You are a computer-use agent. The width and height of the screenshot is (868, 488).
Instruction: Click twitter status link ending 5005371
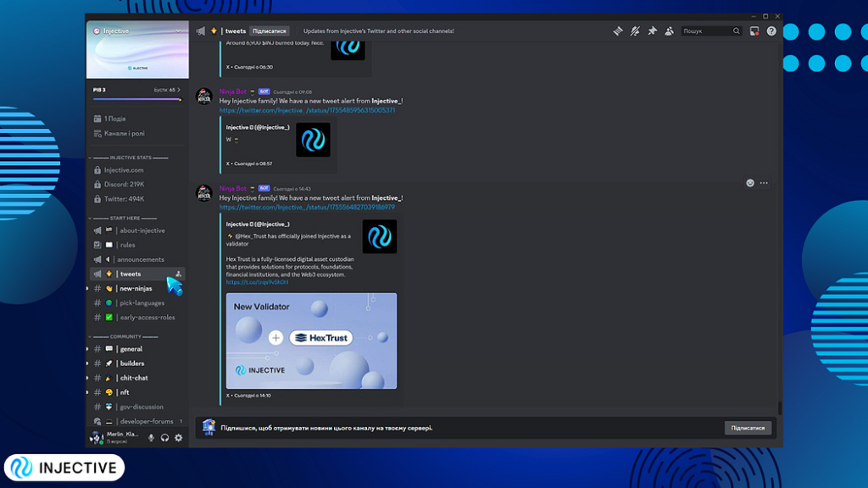click(307, 110)
